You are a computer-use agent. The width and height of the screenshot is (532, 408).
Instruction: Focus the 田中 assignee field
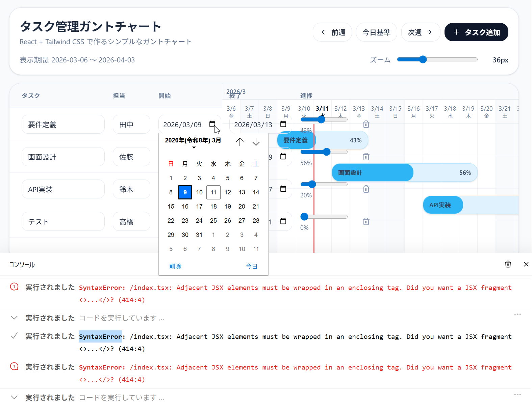(131, 124)
